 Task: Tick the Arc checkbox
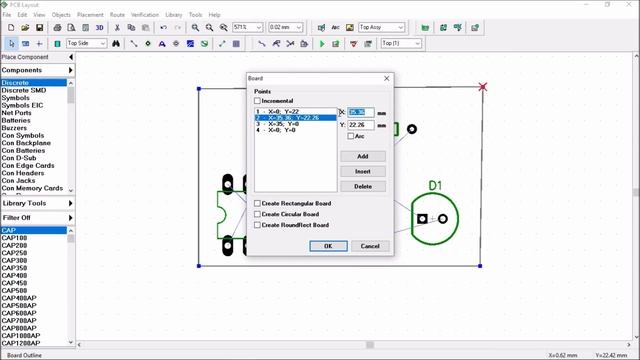coord(351,136)
